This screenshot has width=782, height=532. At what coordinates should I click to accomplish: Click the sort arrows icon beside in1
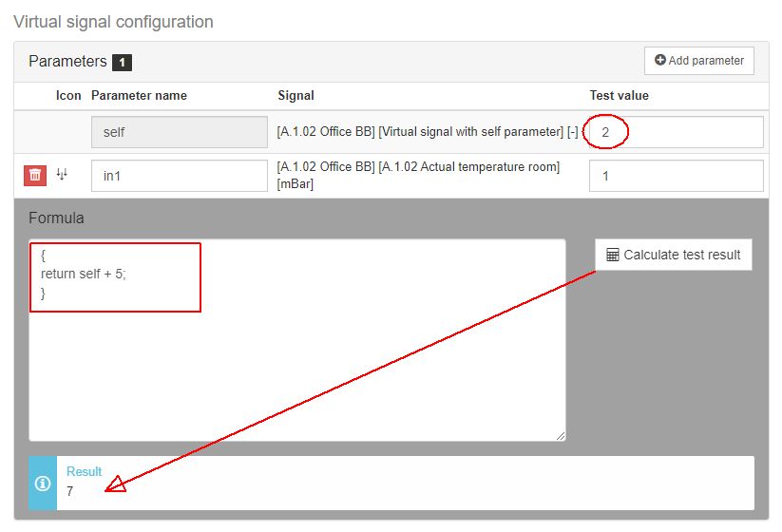point(62,174)
